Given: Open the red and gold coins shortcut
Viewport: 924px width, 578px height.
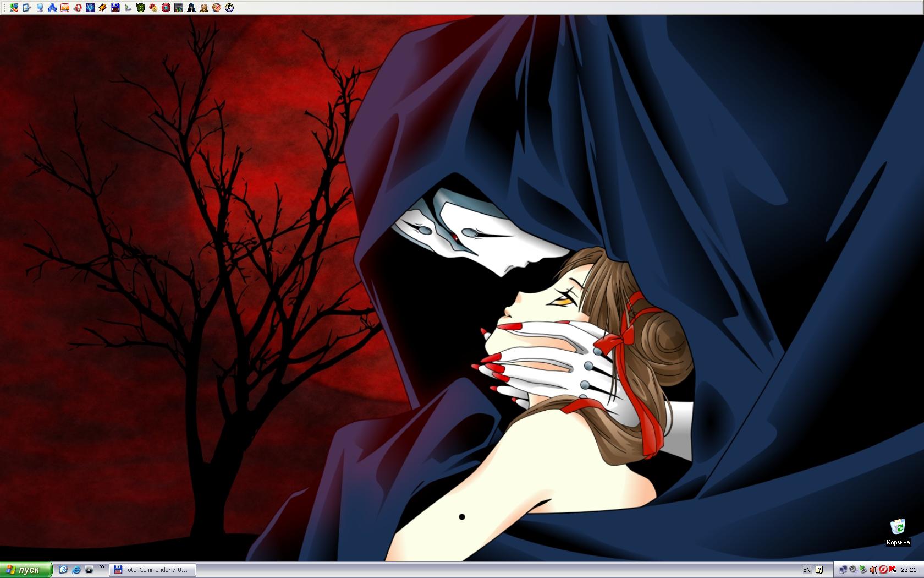Looking at the screenshot, I should coord(153,8).
